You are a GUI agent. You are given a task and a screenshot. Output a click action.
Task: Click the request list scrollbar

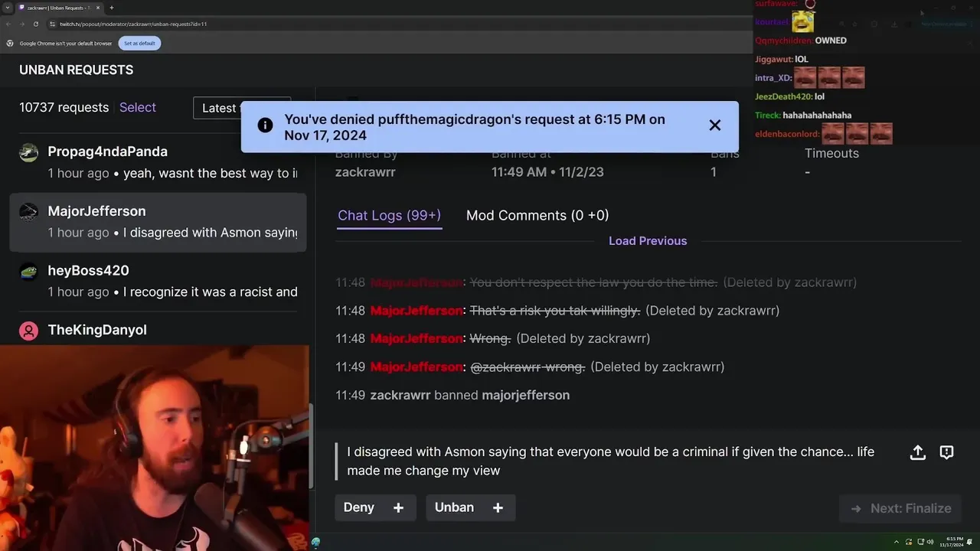pyautogui.click(x=311, y=447)
